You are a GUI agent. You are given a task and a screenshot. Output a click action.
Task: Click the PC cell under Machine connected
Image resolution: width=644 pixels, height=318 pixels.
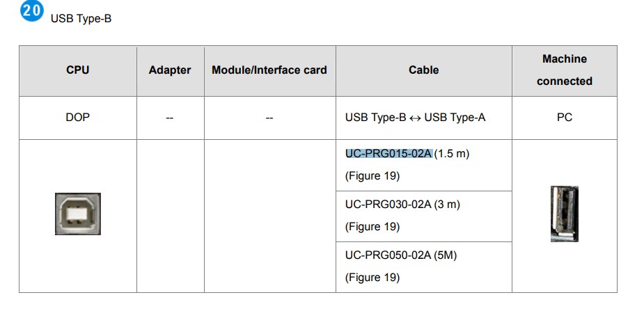click(x=564, y=118)
